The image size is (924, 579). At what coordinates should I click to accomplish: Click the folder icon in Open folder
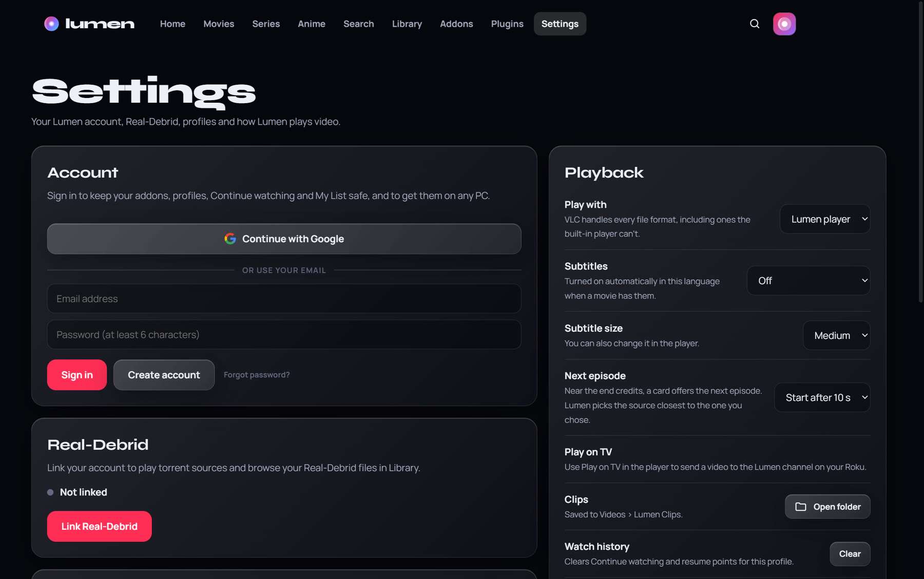click(x=801, y=507)
